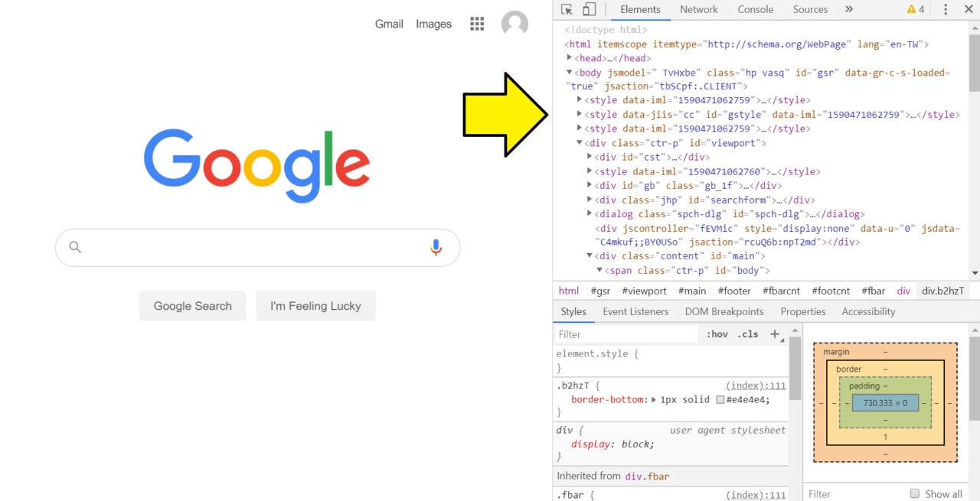This screenshot has height=501, width=980.
Task: Toggle the .cls classes pane
Action: [747, 334]
